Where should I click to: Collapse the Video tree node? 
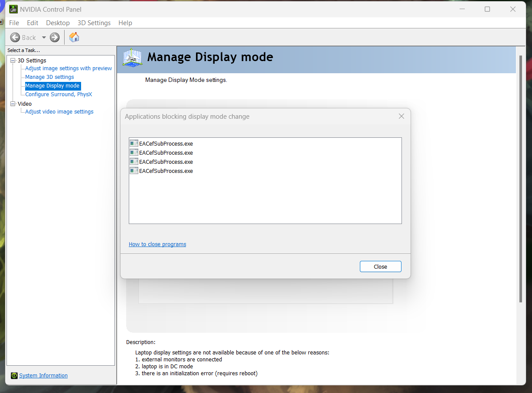click(x=13, y=104)
